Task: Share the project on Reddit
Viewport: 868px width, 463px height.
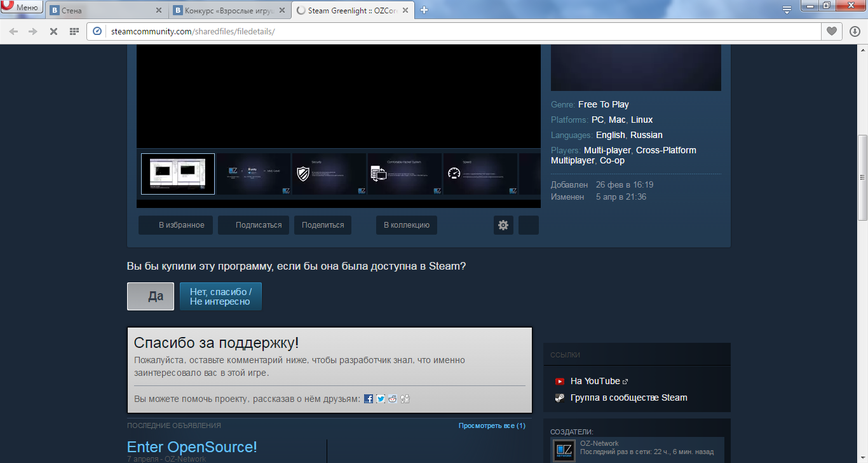Action: click(393, 399)
